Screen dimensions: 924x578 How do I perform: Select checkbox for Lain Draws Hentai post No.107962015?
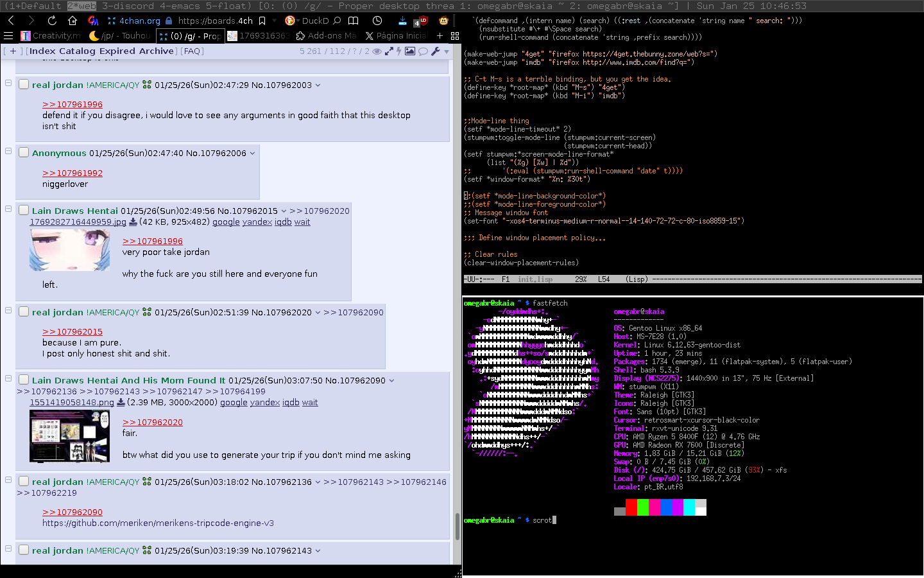[24, 210]
